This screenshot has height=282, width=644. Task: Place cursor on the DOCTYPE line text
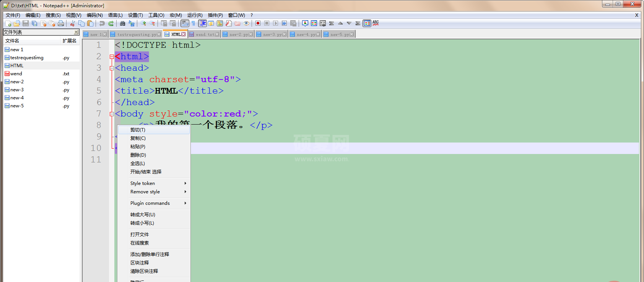point(158,45)
